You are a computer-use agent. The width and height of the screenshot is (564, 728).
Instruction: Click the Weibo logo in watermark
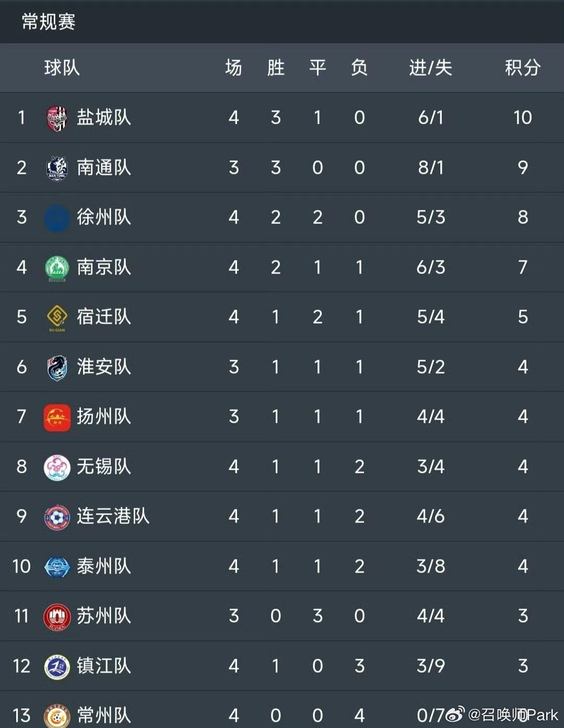(x=454, y=714)
